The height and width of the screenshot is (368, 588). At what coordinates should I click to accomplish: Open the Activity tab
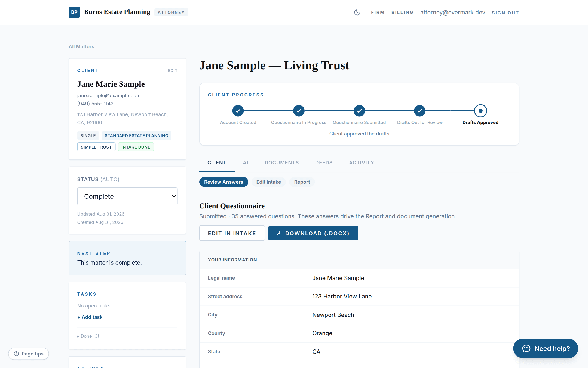pyautogui.click(x=362, y=163)
